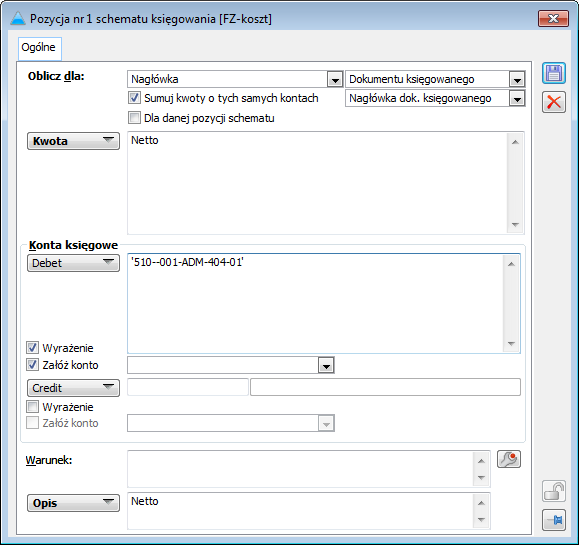Open the 'Kwota' dropdown button

[x=73, y=141]
